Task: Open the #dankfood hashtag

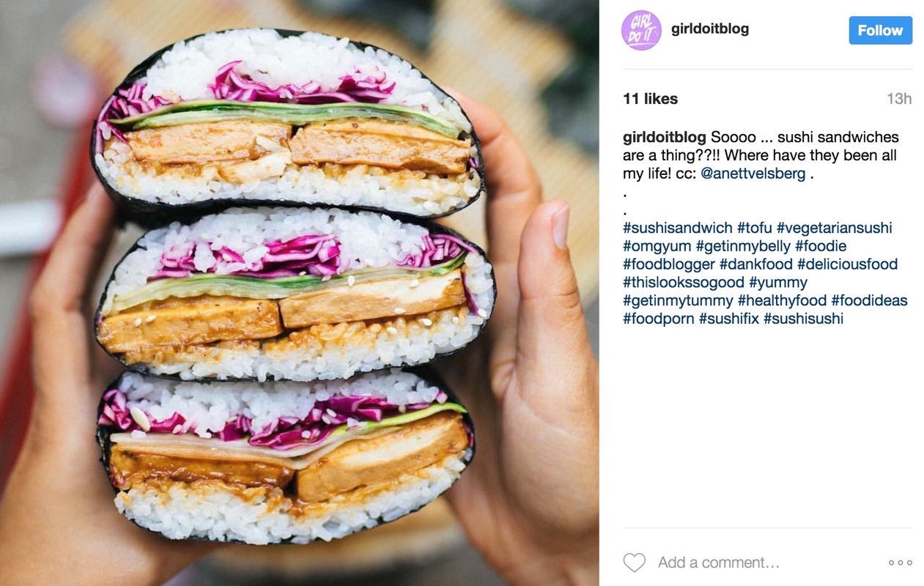Action: [x=756, y=264]
